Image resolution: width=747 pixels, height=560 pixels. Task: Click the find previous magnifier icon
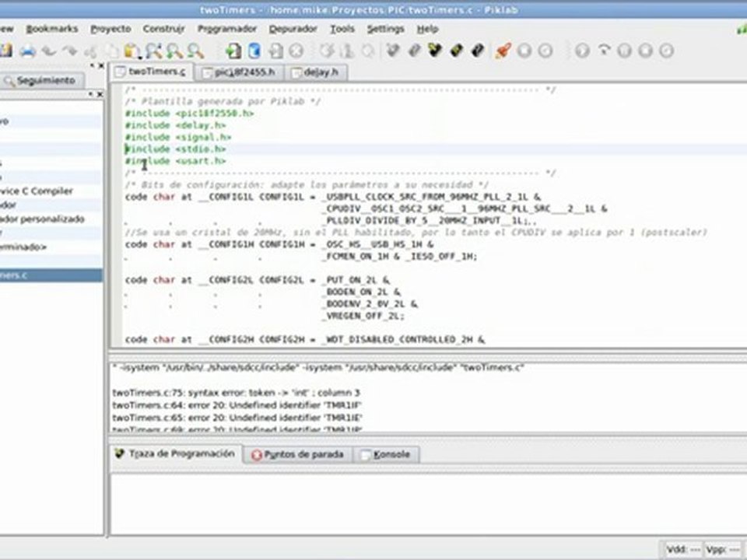click(195, 51)
